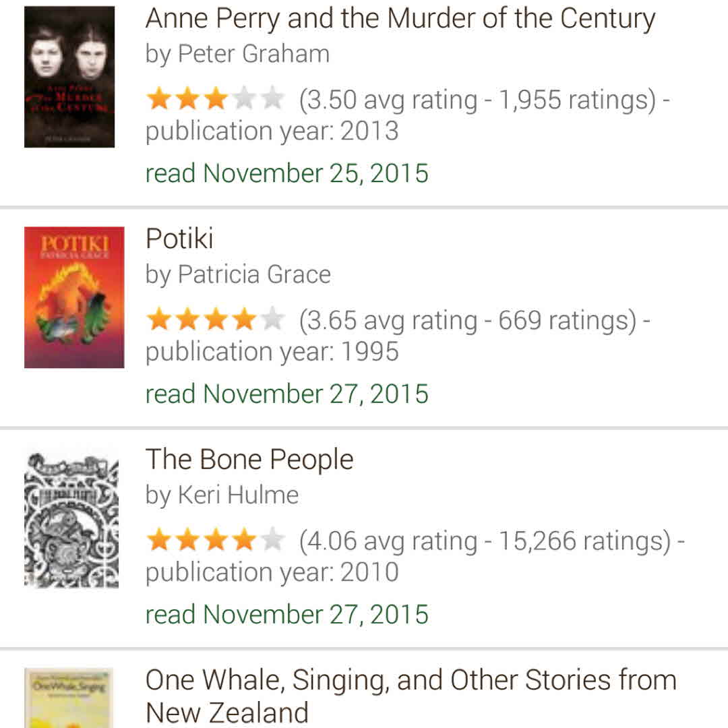The height and width of the screenshot is (728, 728).
Task: Tap the One Whale, Singing cover thumbnail
Action: [x=69, y=698]
